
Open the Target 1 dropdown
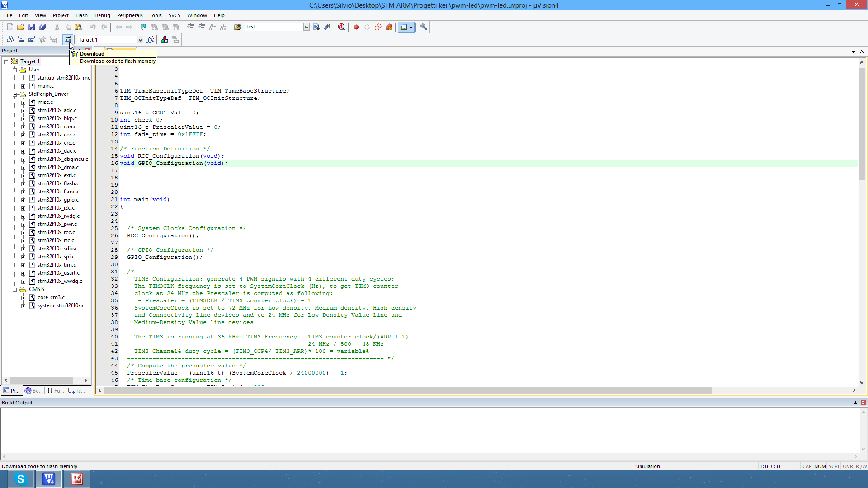click(x=140, y=40)
